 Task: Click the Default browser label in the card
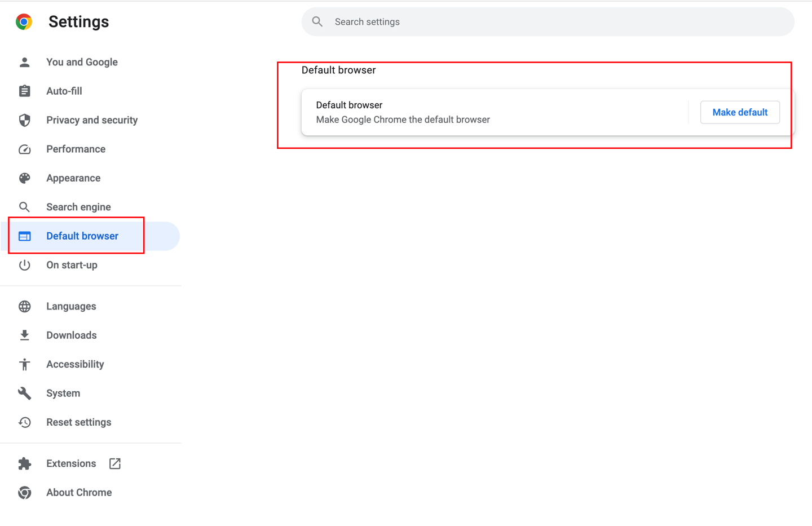point(349,105)
